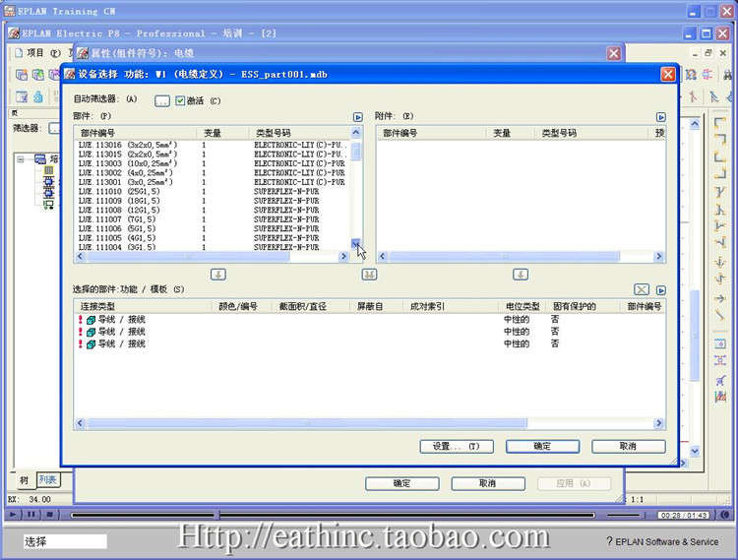Click the stop button in the video player

click(49, 515)
